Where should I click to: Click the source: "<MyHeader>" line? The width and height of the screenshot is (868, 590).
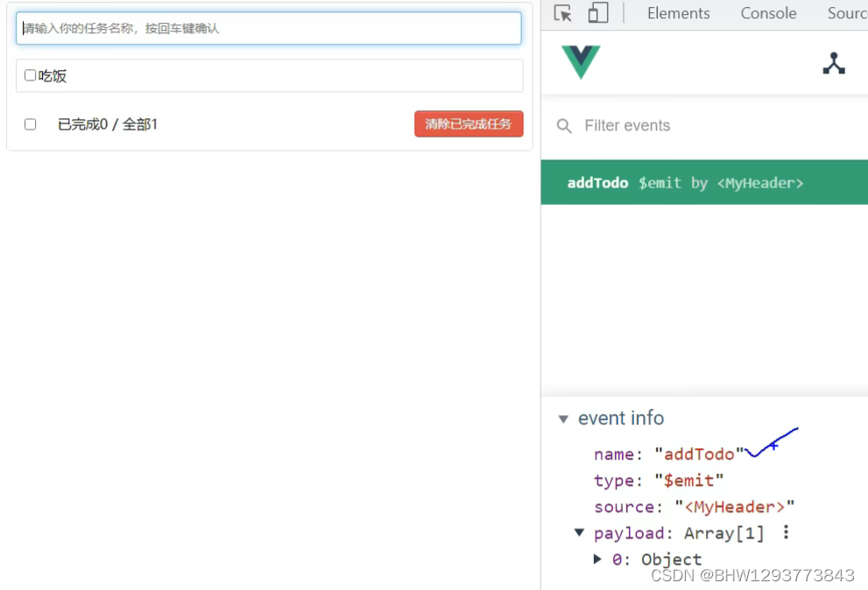[695, 507]
